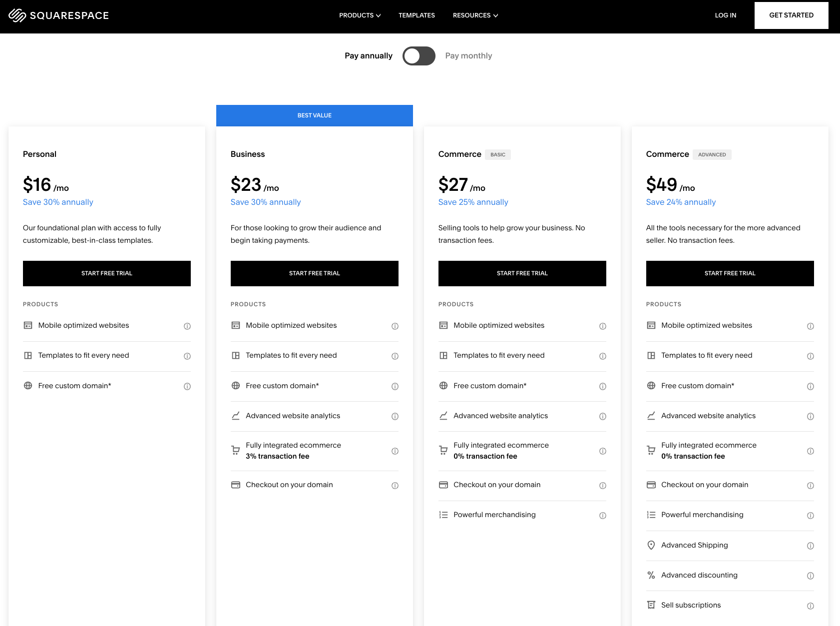The image size is (840, 626).
Task: Open info for Commerce Basic Advanced website analytics
Action: [603, 416]
